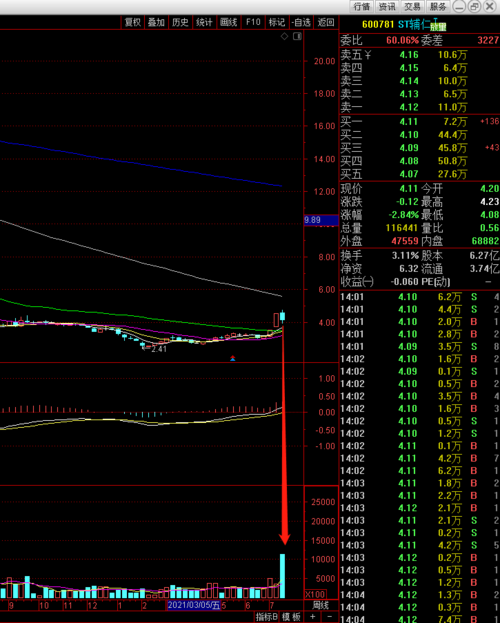Open the 服务 menu
Image resolution: width=500 pixels, height=623 pixels.
438,7
